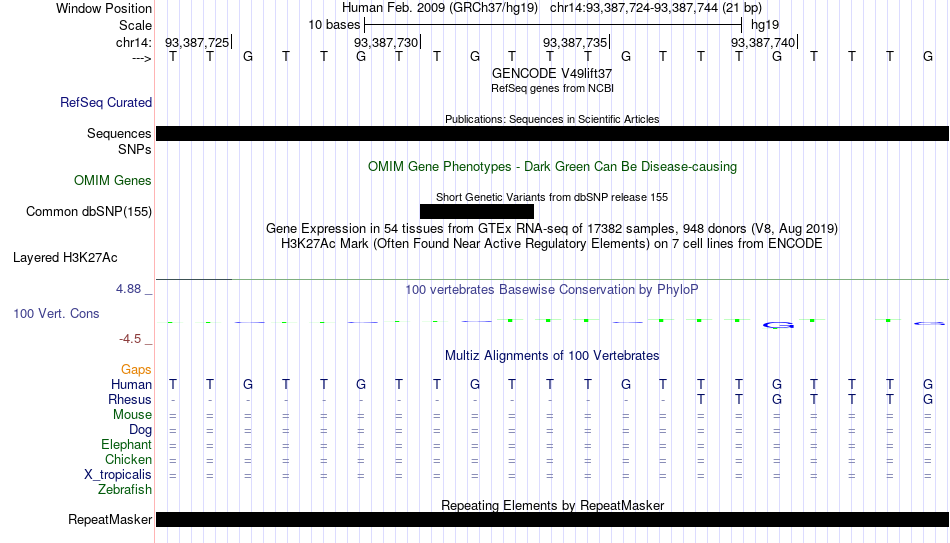
Task: Click the Window Position label
Action: click(x=104, y=8)
